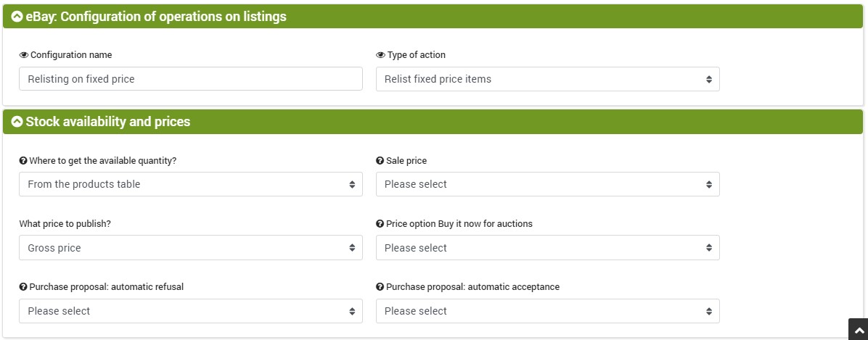This screenshot has width=868, height=340.
Task: Open Price option Buy it now dropdown
Action: tap(547, 248)
